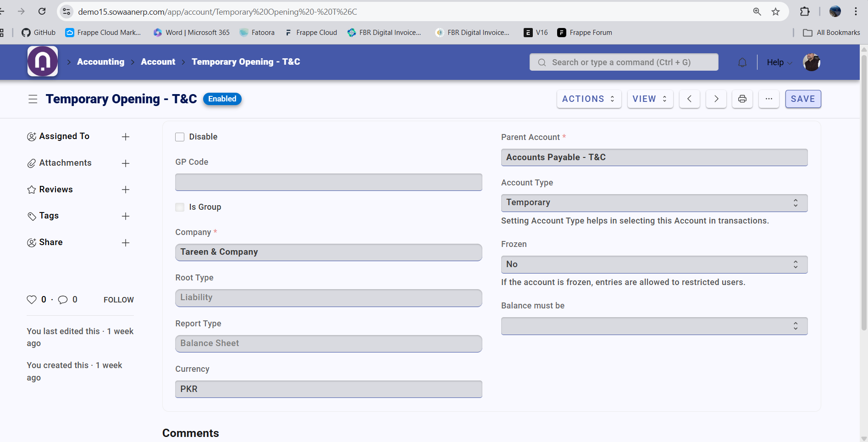The image size is (868, 442).
Task: Open the Account Type dropdown
Action: click(654, 203)
